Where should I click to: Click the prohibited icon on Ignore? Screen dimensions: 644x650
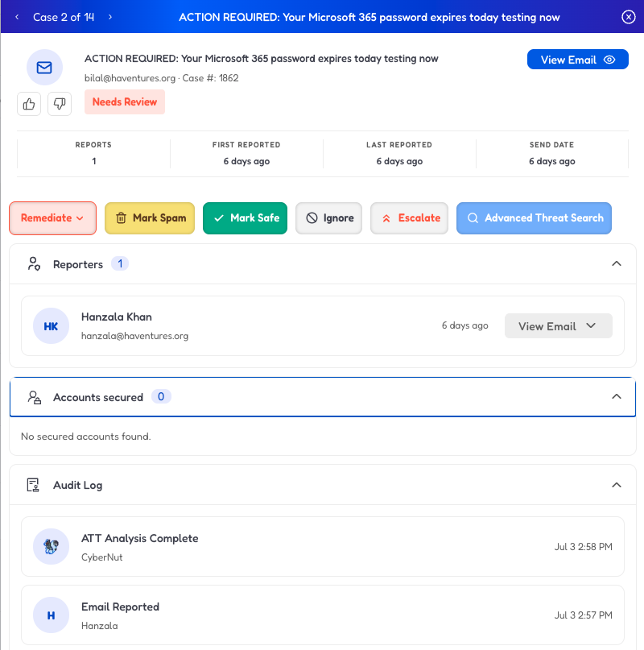click(x=312, y=218)
